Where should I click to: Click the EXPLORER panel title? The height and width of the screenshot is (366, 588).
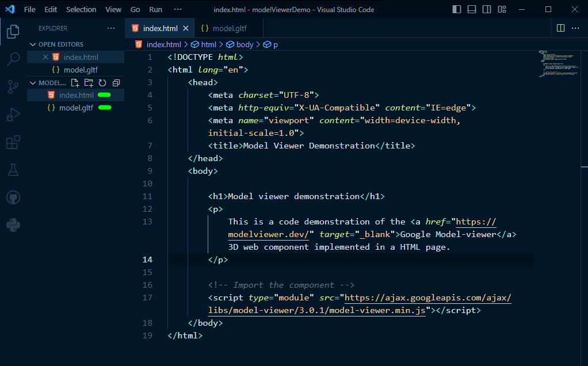click(53, 28)
